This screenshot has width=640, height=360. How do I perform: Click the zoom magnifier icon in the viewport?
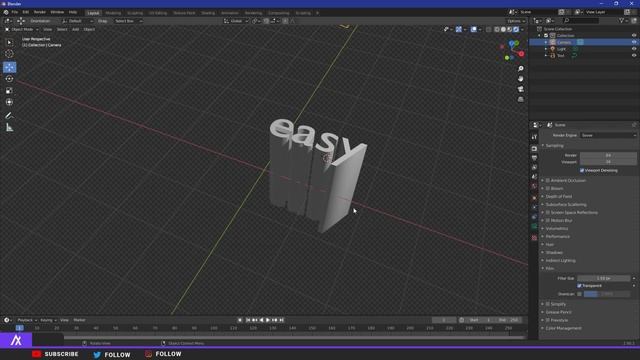click(x=520, y=69)
